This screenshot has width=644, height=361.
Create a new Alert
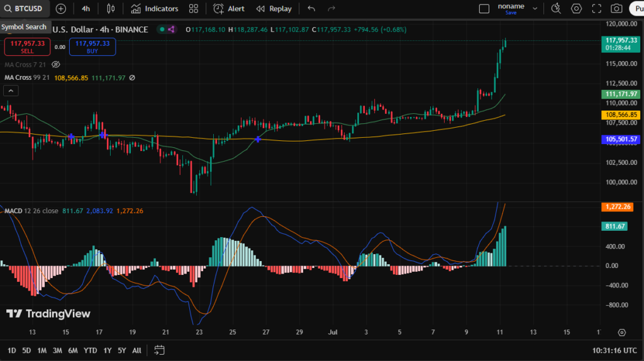point(229,9)
